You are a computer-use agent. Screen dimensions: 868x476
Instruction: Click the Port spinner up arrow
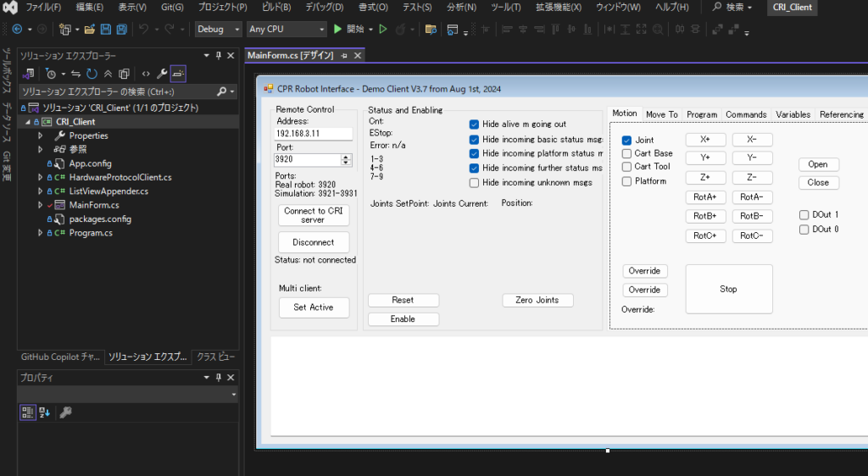(346, 157)
